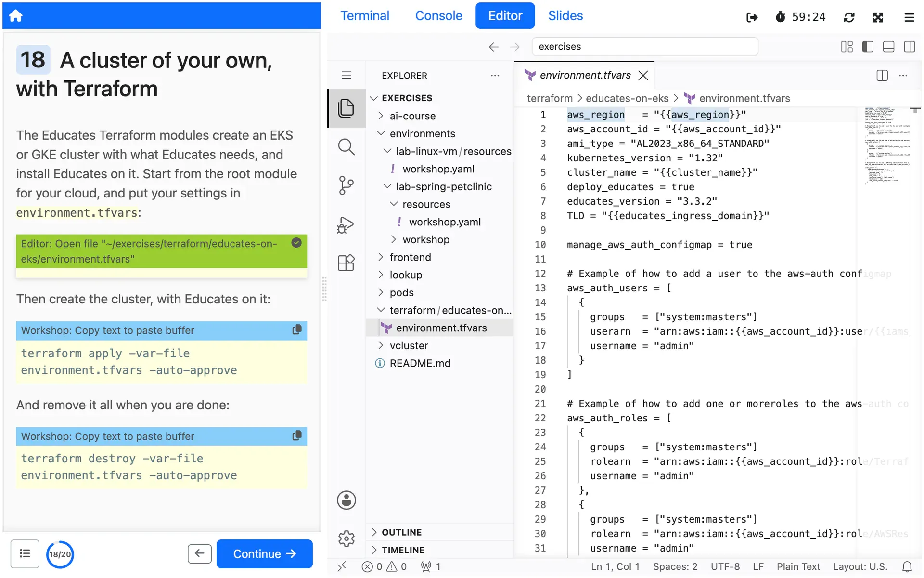Open the workshop table of contents
This screenshot has height=578, width=924.
click(25, 553)
